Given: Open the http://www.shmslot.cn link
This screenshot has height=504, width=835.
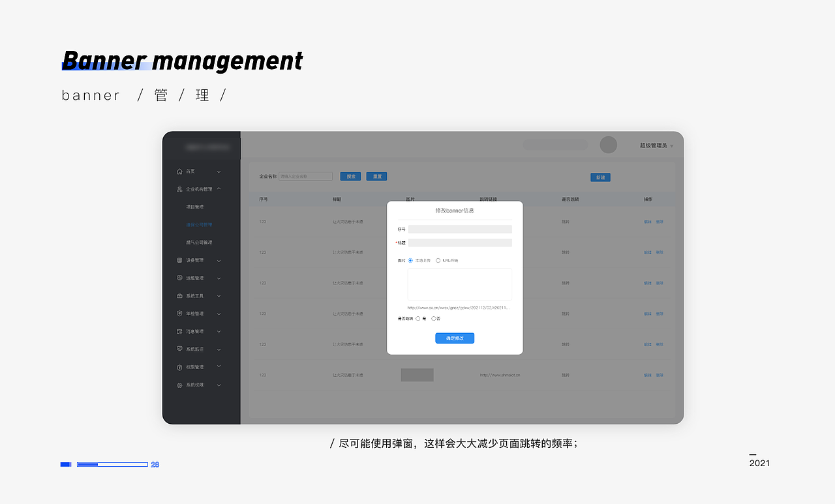Looking at the screenshot, I should [500, 375].
